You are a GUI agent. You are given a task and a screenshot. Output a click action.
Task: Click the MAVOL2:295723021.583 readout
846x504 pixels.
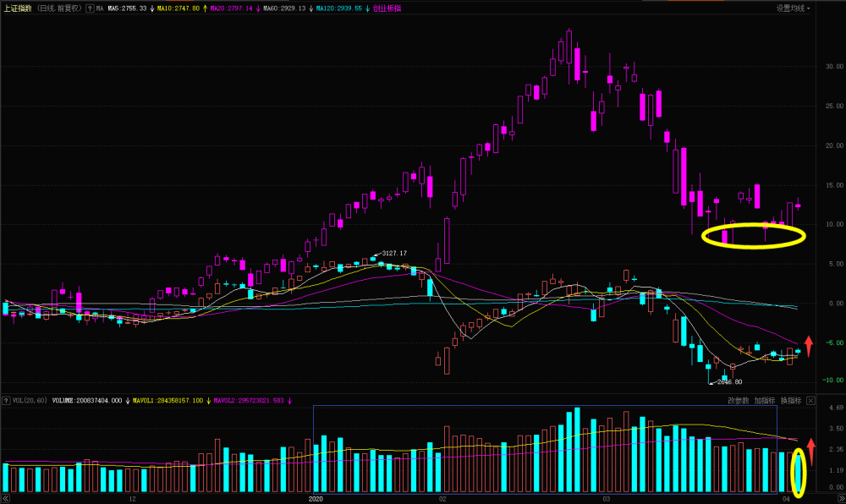249,401
